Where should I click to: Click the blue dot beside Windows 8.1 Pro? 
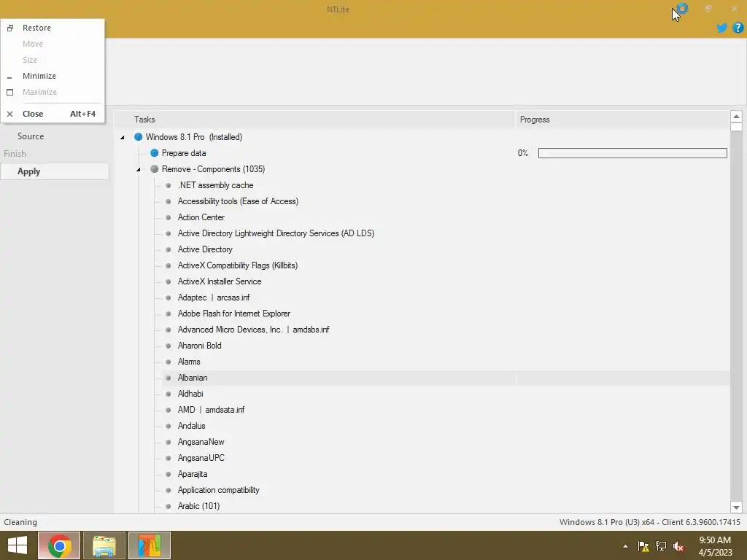(x=138, y=137)
